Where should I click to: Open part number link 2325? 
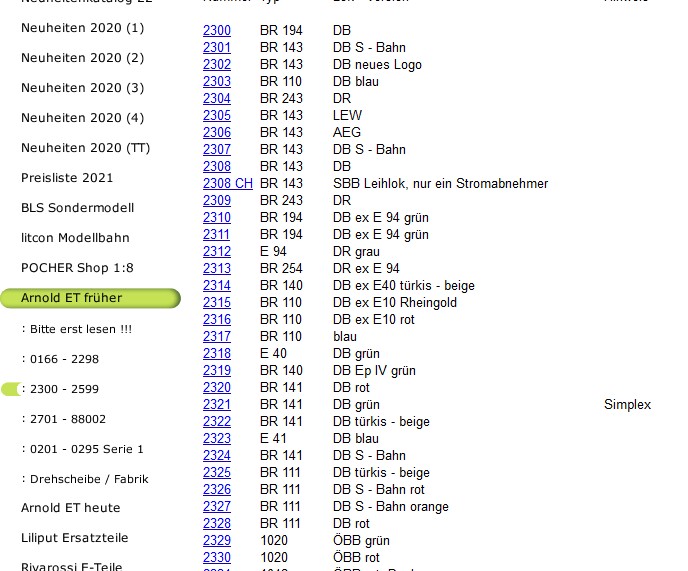click(x=217, y=473)
